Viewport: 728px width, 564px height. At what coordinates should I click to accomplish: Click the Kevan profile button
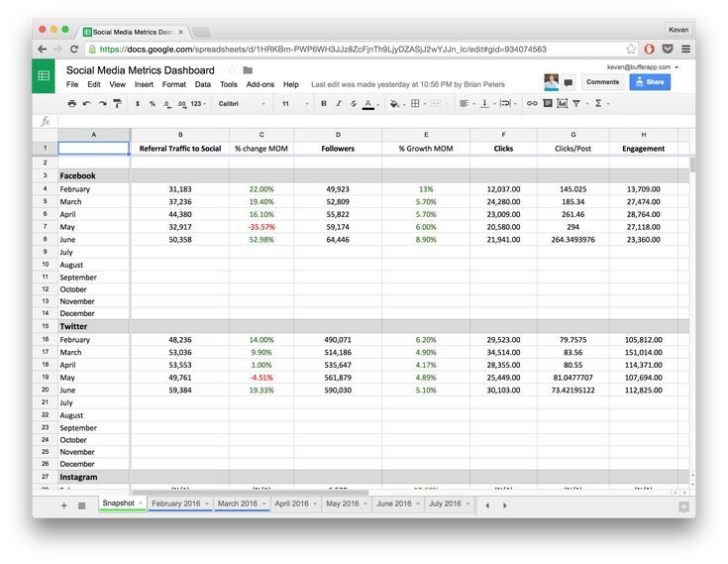point(678,30)
